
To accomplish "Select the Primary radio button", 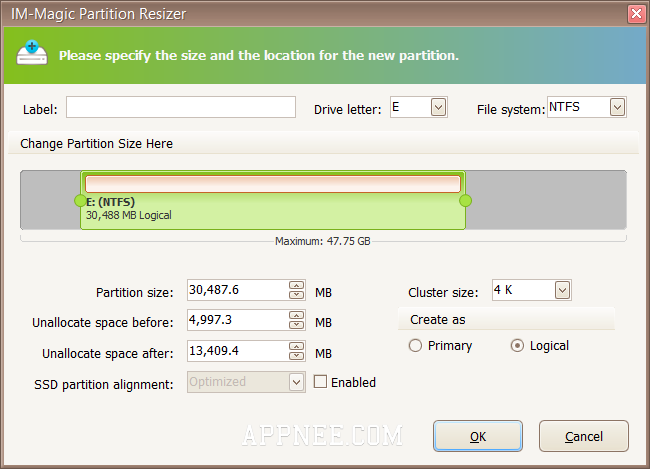I will pos(415,345).
